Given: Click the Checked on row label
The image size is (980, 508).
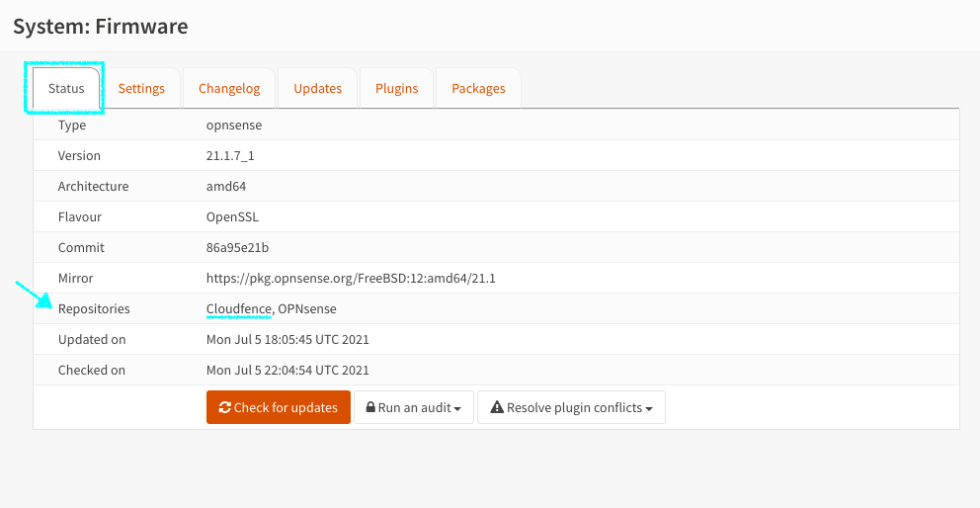Looking at the screenshot, I should [x=92, y=371].
